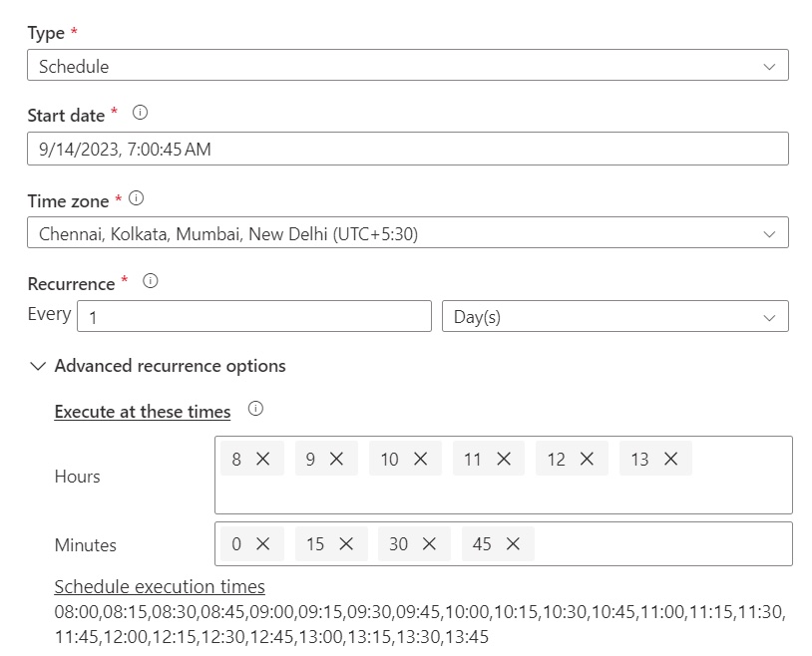812x656 pixels.
Task: Delete the hour 10 tag
Action: (420, 459)
